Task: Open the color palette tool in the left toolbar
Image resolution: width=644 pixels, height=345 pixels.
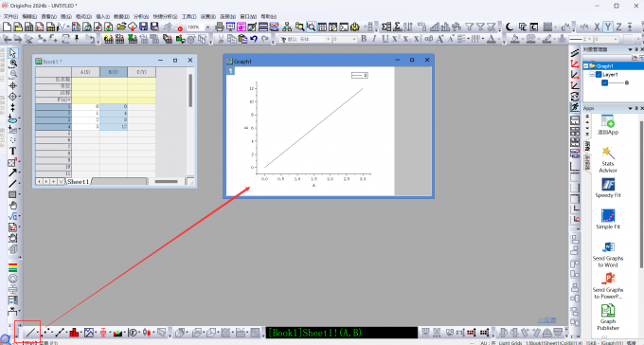Action: (x=12, y=267)
